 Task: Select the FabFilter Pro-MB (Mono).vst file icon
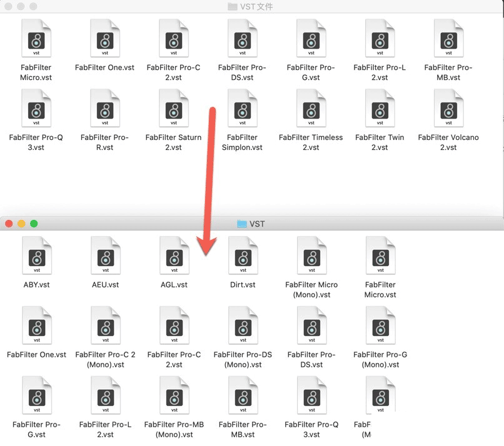174,395
